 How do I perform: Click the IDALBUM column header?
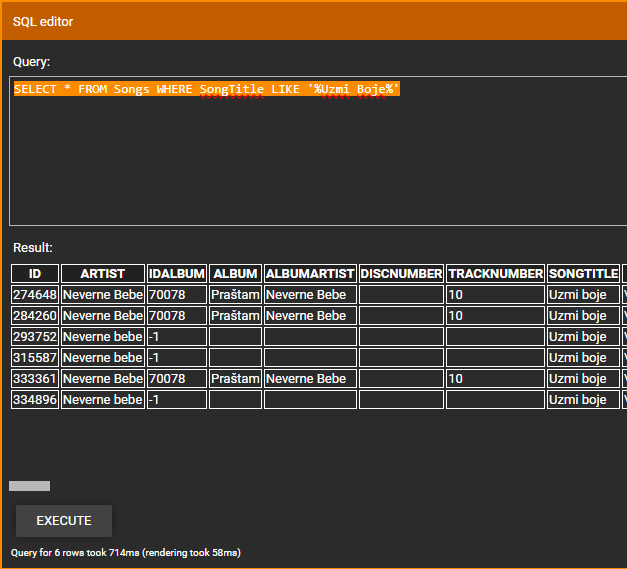177,274
